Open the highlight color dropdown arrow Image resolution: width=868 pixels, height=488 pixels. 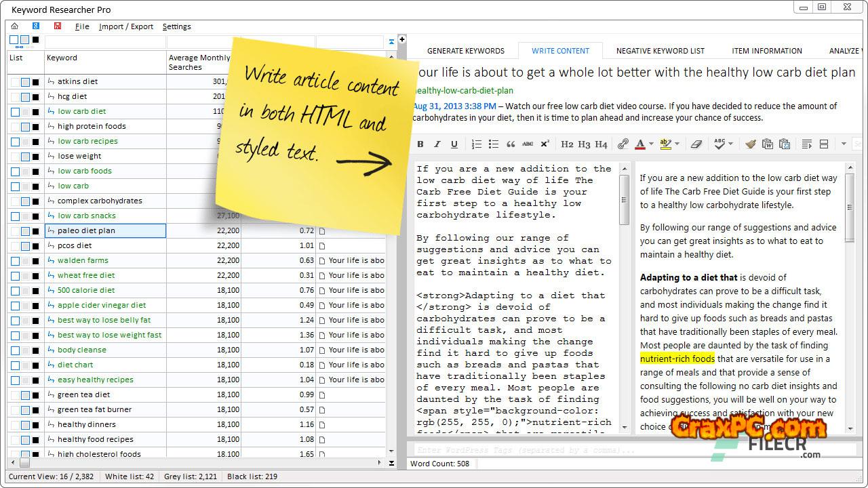[x=677, y=144]
